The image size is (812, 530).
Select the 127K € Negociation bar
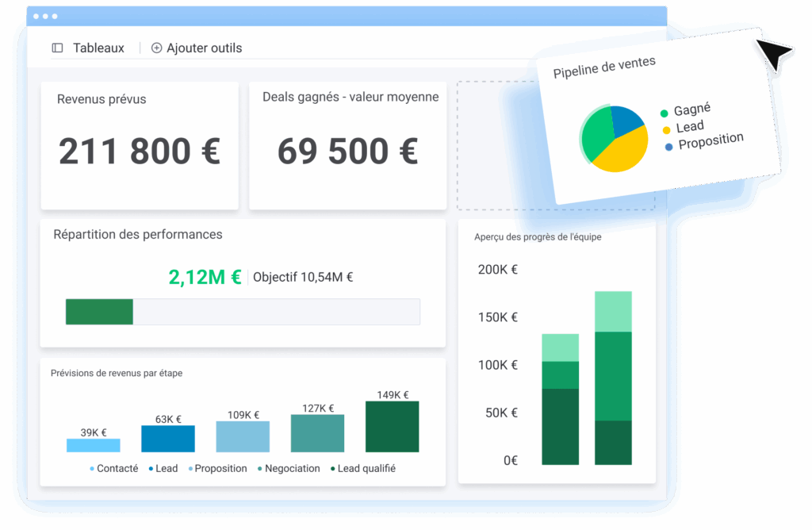coord(317,434)
